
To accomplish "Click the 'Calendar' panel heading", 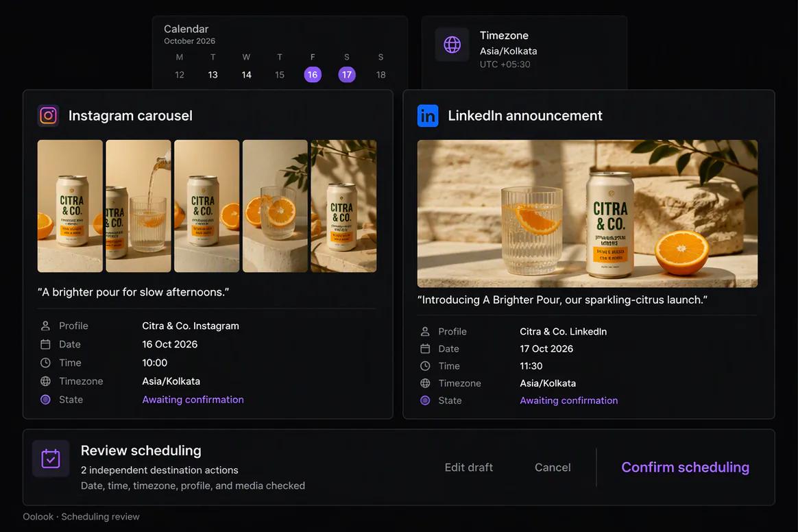I will pyautogui.click(x=186, y=29).
